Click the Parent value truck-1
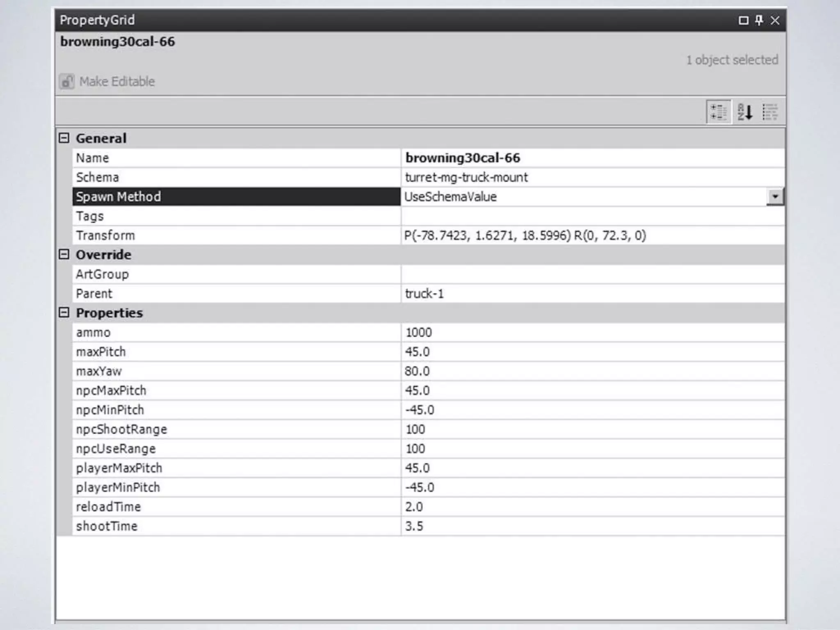 (425, 294)
